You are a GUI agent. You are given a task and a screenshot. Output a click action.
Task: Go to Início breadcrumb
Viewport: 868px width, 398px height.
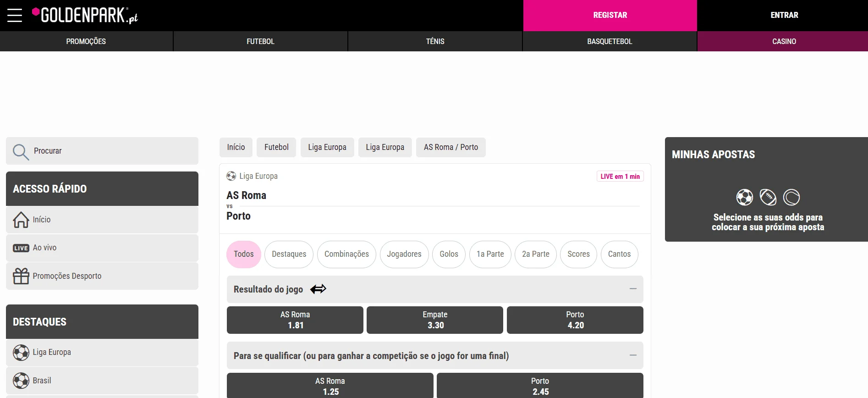236,147
